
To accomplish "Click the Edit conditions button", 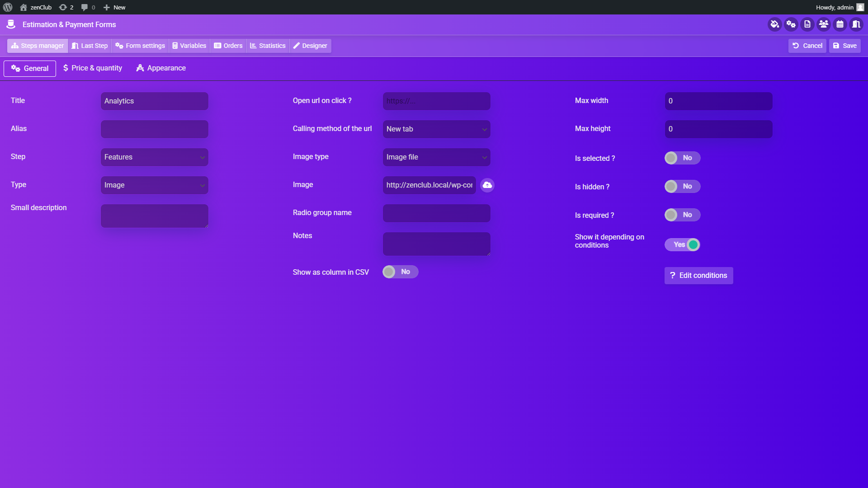I will [x=699, y=276].
